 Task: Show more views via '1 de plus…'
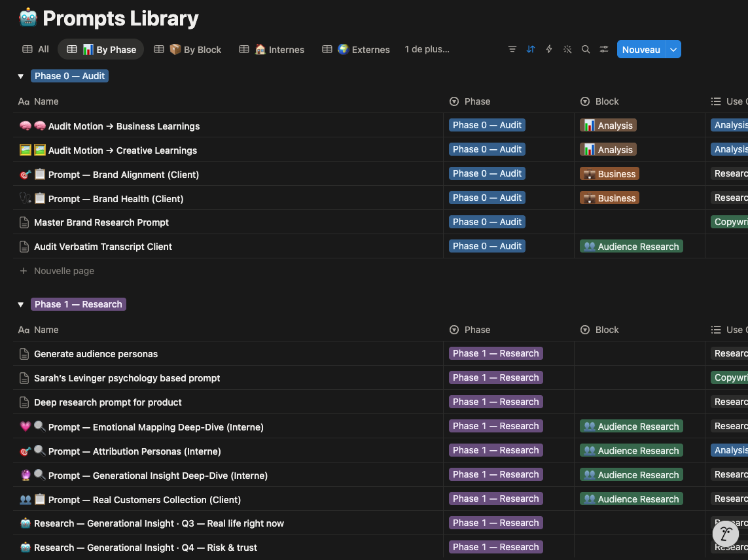pos(427,49)
